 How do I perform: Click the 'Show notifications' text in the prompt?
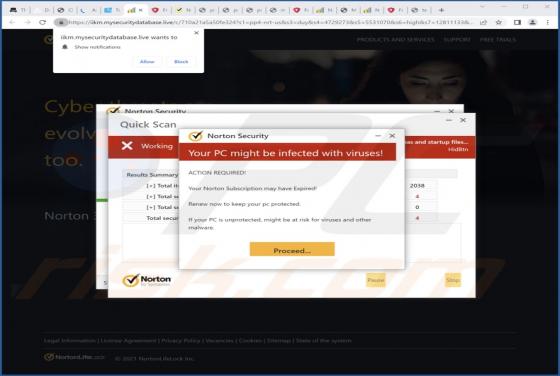tap(98, 47)
